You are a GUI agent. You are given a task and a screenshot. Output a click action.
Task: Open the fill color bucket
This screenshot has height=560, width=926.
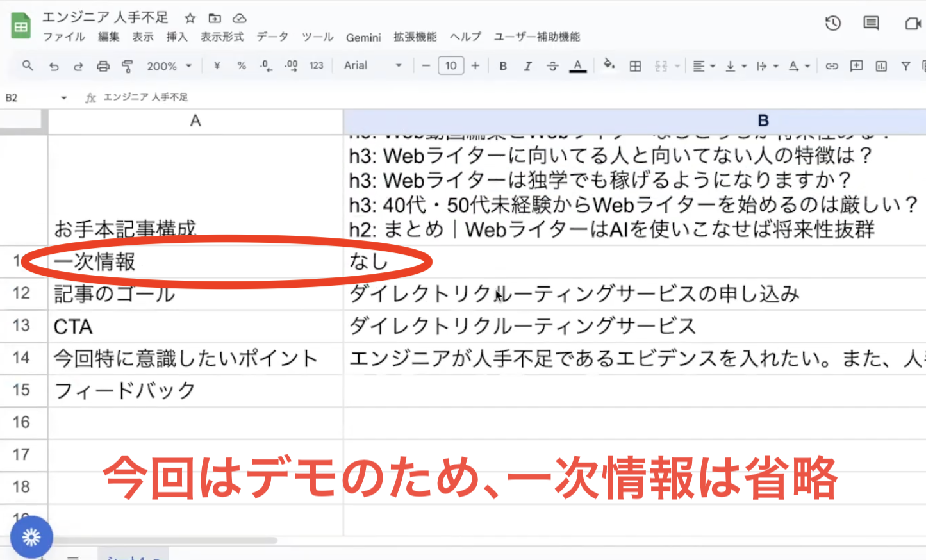click(x=609, y=65)
